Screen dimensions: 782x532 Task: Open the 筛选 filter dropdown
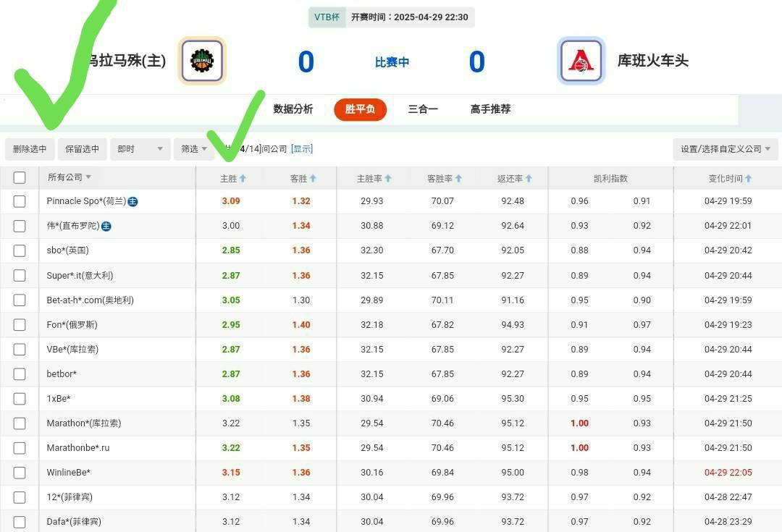click(193, 149)
